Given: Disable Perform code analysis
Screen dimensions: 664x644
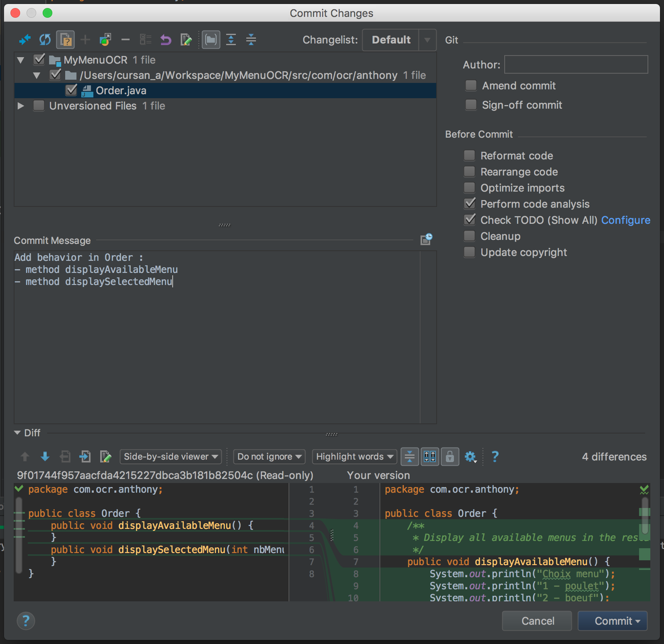Looking at the screenshot, I should point(470,203).
